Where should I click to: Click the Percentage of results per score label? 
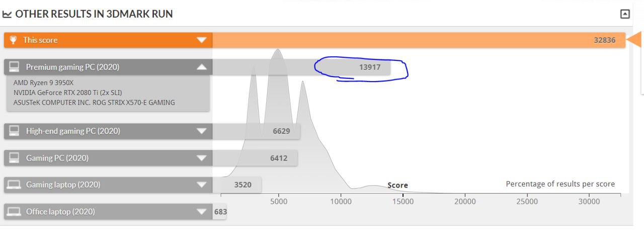click(x=560, y=184)
